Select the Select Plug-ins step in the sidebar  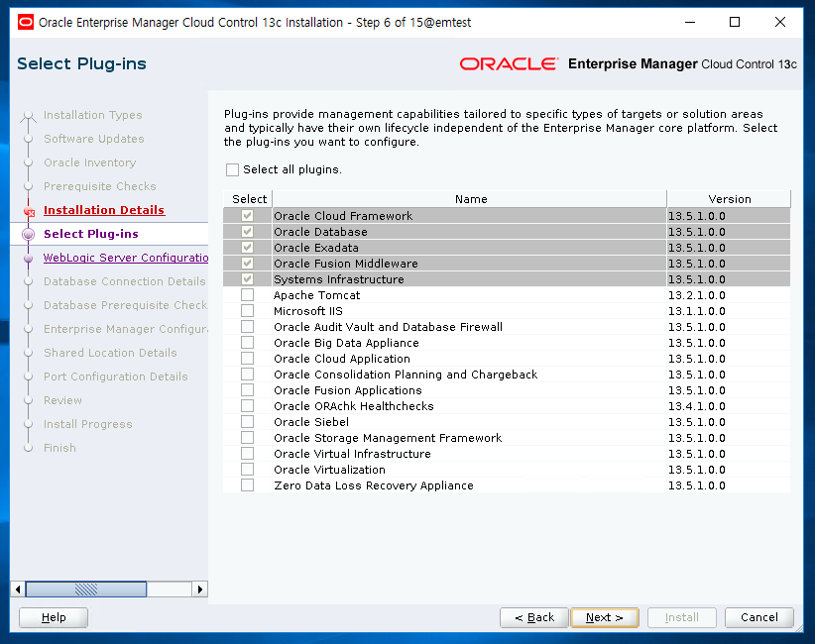91,234
